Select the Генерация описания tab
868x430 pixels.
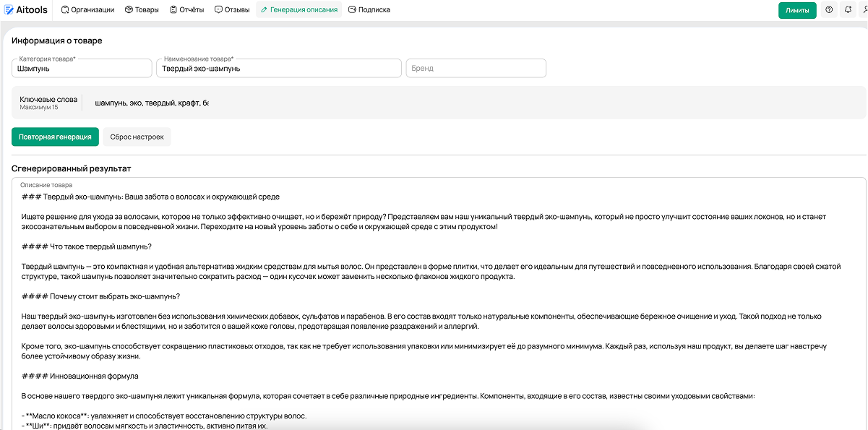click(x=298, y=10)
